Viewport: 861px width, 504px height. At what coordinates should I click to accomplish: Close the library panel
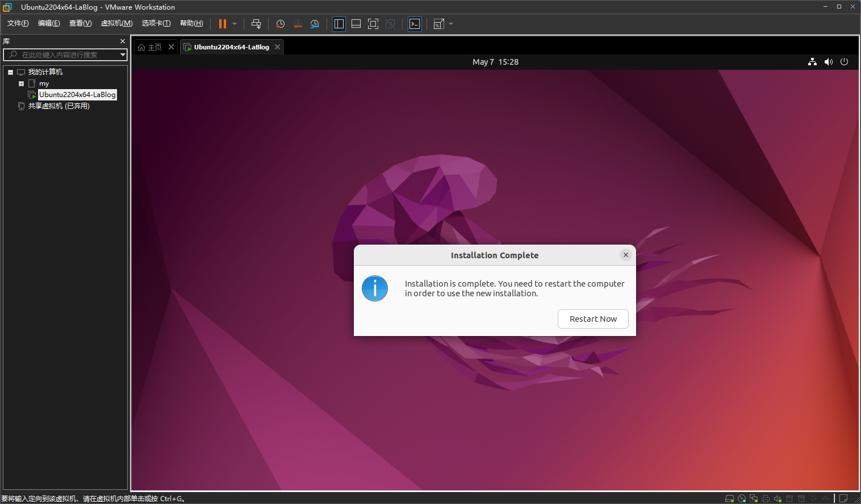(122, 41)
